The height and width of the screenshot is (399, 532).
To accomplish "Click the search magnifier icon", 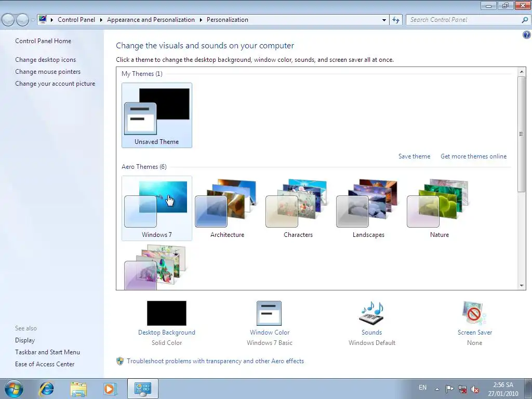I will (525, 20).
